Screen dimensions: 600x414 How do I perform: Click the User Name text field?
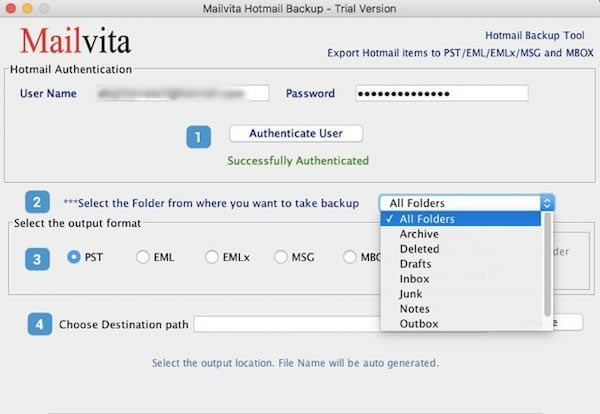[182, 94]
